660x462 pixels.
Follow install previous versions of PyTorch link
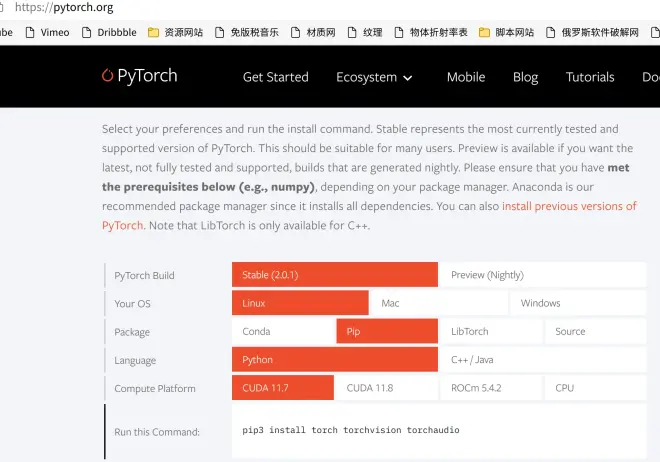[569, 206]
